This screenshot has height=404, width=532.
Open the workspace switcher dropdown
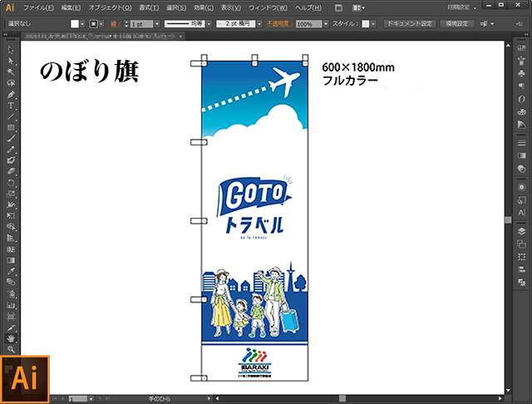(x=461, y=7)
